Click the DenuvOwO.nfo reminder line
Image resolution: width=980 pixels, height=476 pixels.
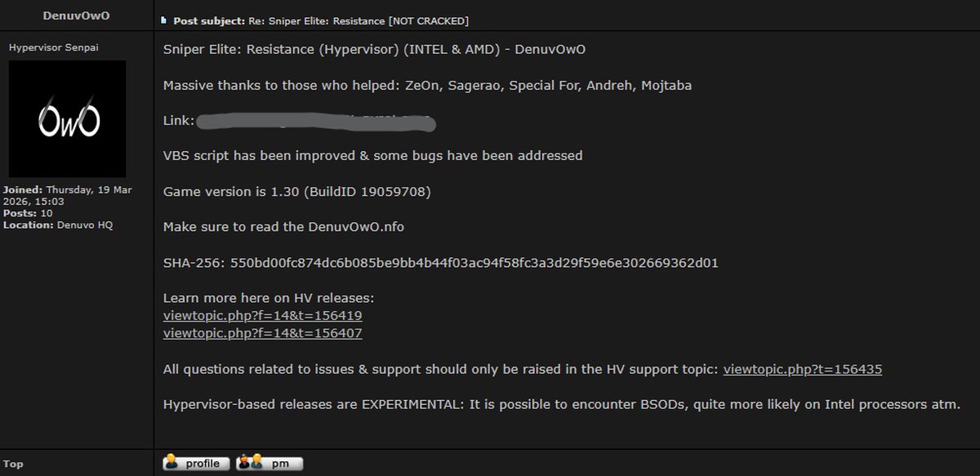click(283, 226)
